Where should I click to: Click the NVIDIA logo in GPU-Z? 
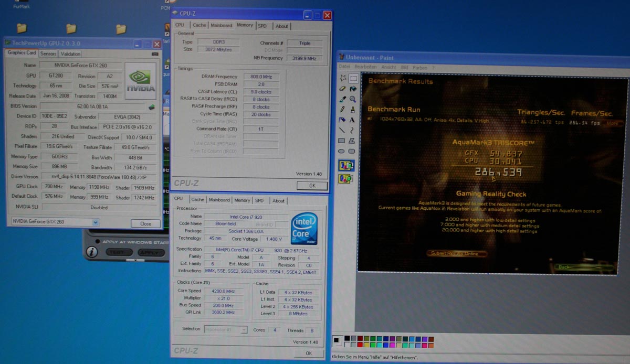click(x=141, y=81)
